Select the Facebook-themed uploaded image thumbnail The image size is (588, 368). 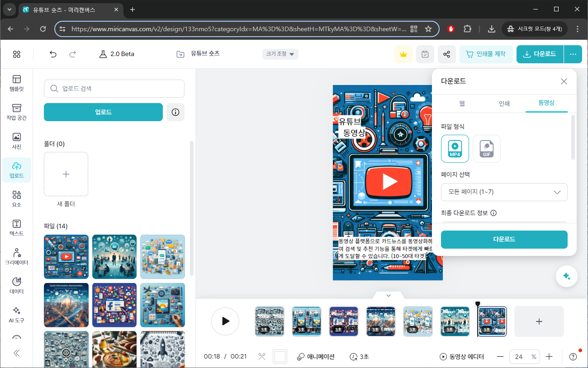(114, 305)
